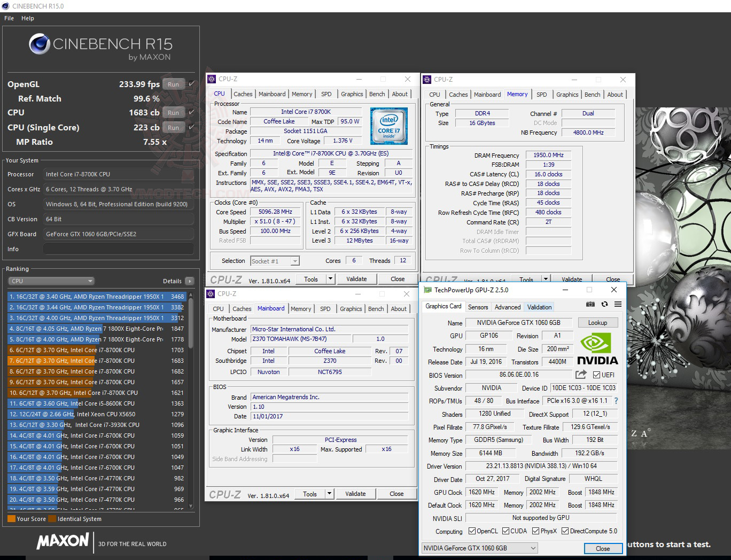Screen dimensions: 731x560
Task: Open the Advanced tab in GPU-Z
Action: [508, 307]
